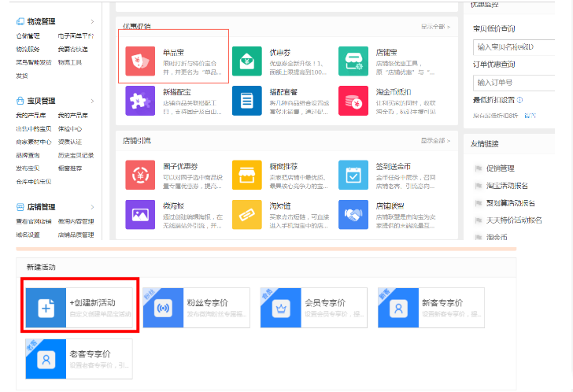Viewport: 573px width, 392px height.
Task: Click the 宝贝管理 bag icon
Action: click(20, 101)
